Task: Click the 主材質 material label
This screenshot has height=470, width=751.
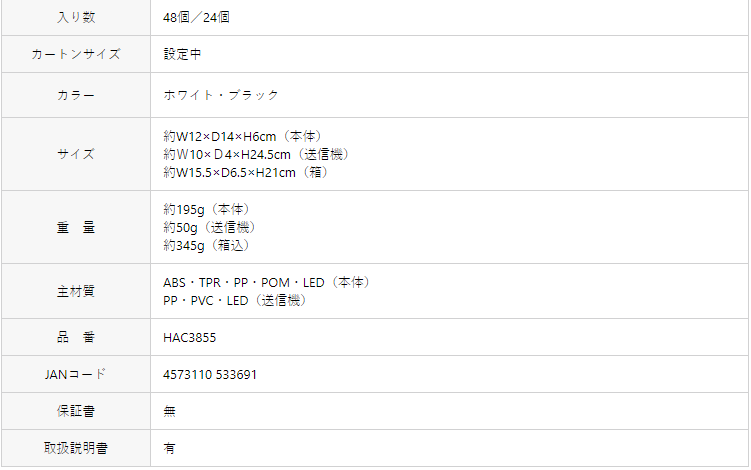Action: (x=76, y=291)
